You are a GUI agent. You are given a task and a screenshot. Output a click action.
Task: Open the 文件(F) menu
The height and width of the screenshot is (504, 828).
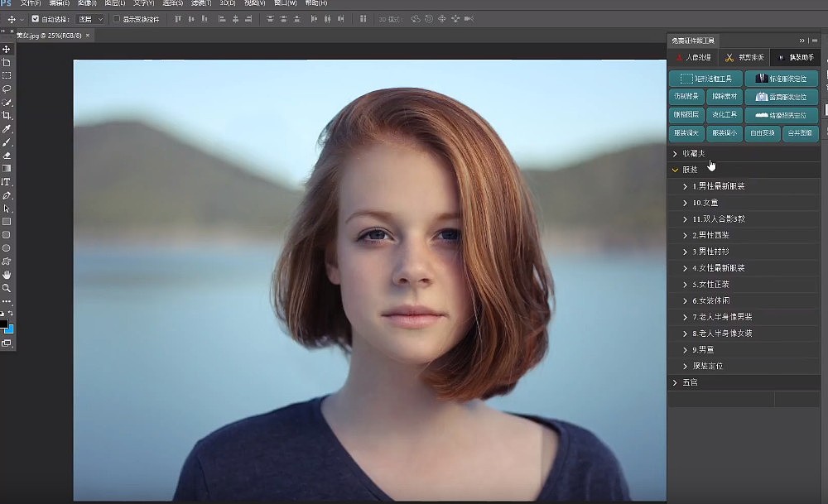pyautogui.click(x=31, y=3)
